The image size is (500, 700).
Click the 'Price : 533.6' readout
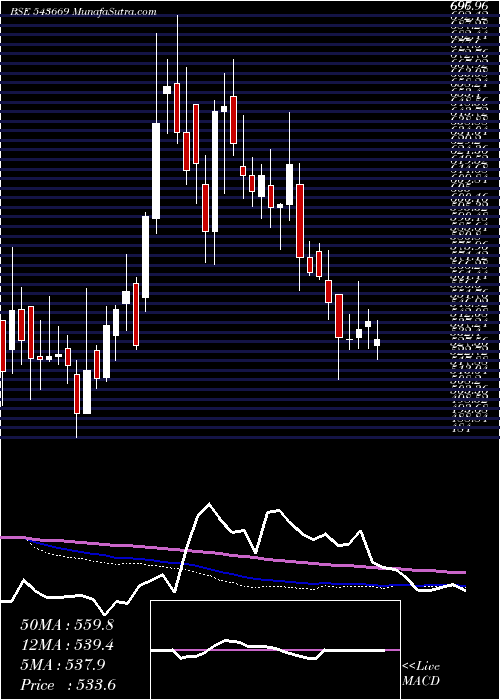pyautogui.click(x=66, y=685)
